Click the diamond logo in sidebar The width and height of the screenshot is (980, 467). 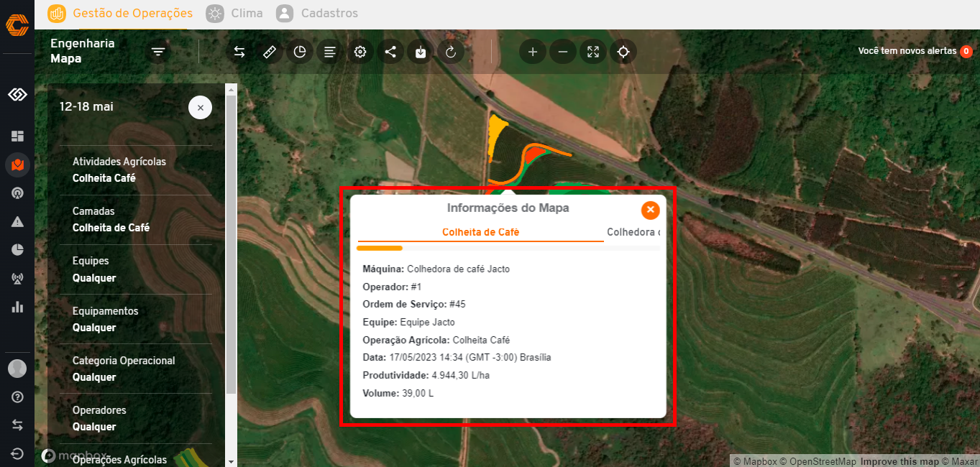click(17, 94)
